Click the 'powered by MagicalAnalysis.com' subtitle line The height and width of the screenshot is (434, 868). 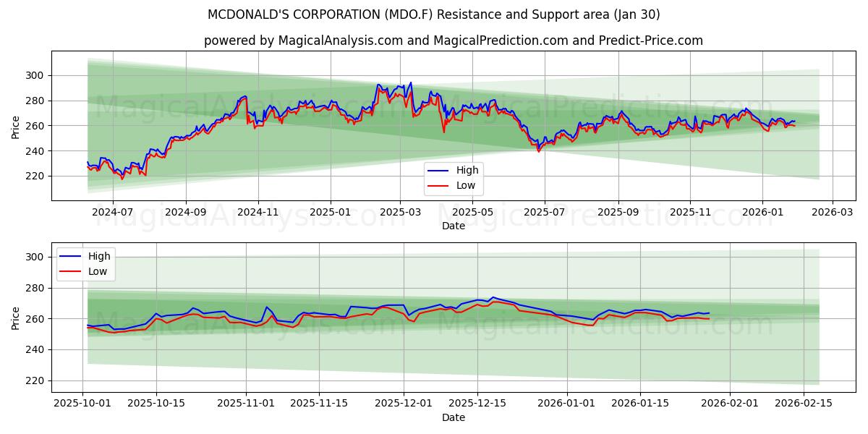coord(454,41)
